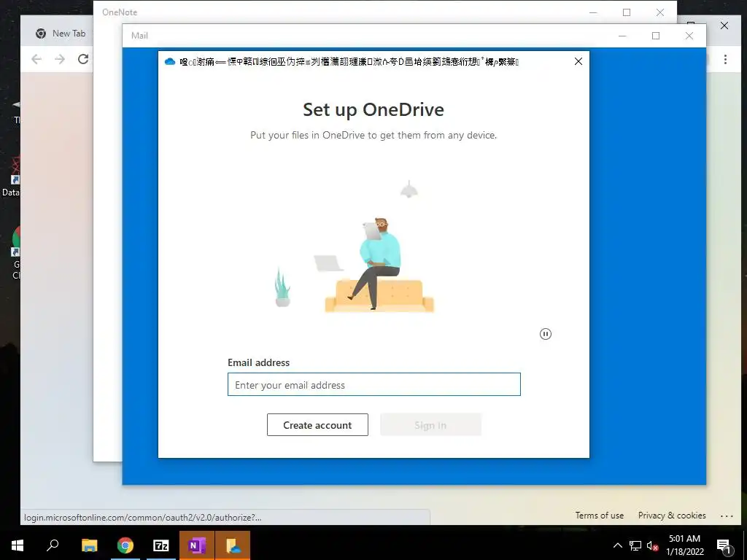Open the network status tray icon

click(635, 545)
